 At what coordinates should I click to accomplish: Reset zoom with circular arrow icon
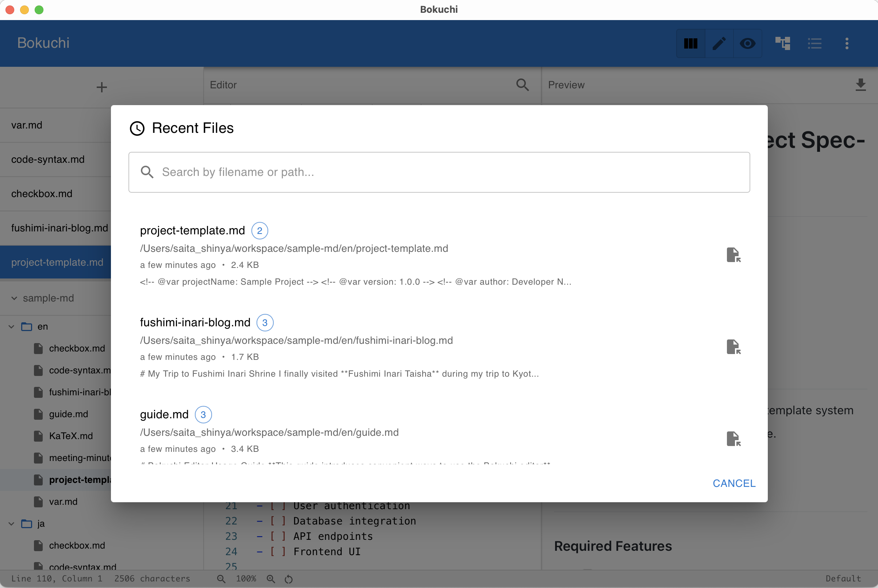point(288,579)
